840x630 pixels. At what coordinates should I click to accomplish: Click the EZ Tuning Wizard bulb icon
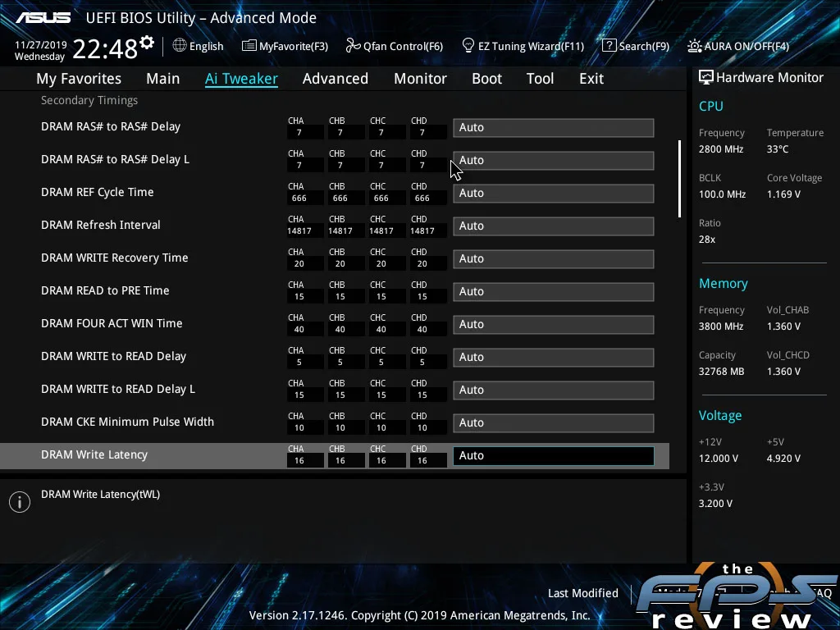(468, 46)
